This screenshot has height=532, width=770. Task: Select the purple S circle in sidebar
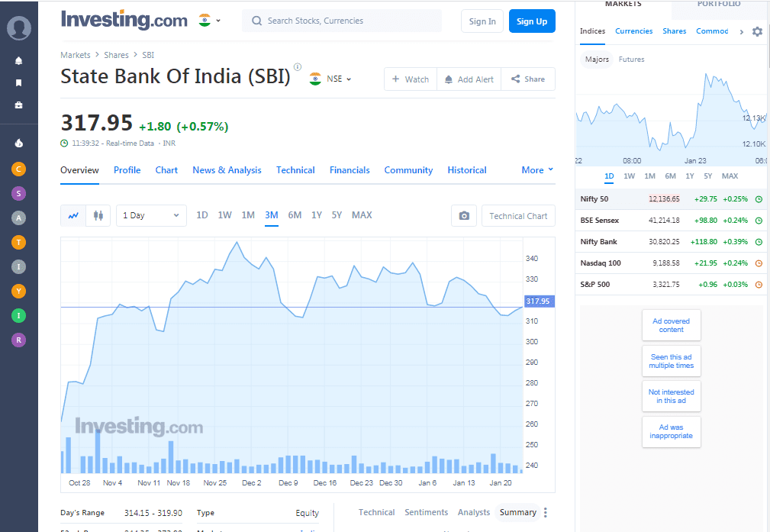click(18, 194)
